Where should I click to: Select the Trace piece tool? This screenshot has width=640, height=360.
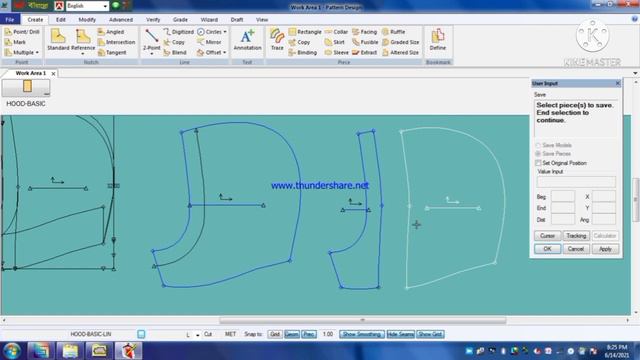tap(277, 40)
